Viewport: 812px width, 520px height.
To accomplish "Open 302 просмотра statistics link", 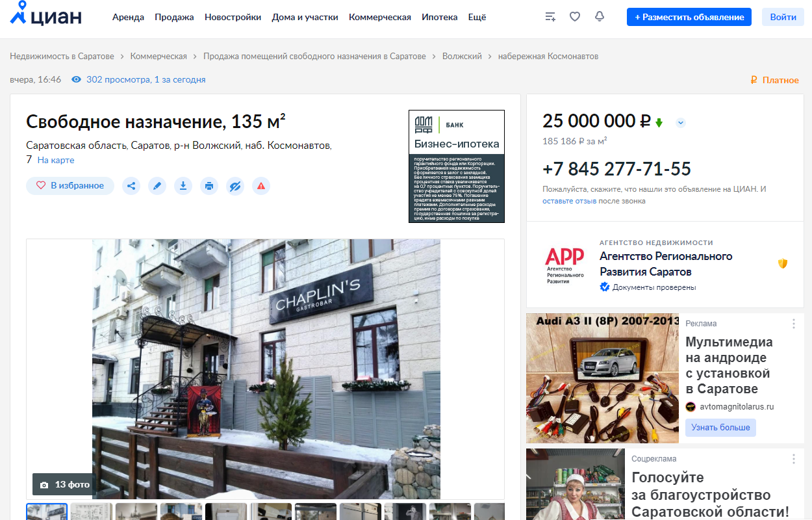I will [146, 80].
